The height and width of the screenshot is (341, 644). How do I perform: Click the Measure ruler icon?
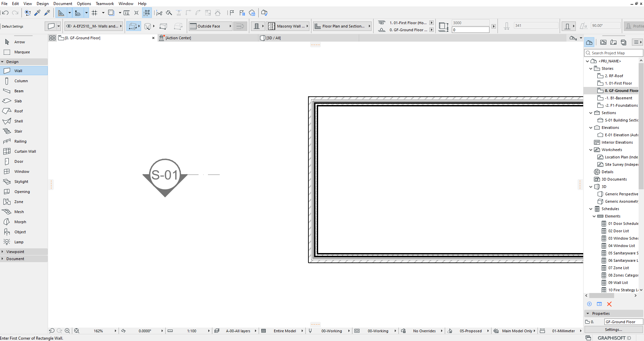[x=126, y=13]
